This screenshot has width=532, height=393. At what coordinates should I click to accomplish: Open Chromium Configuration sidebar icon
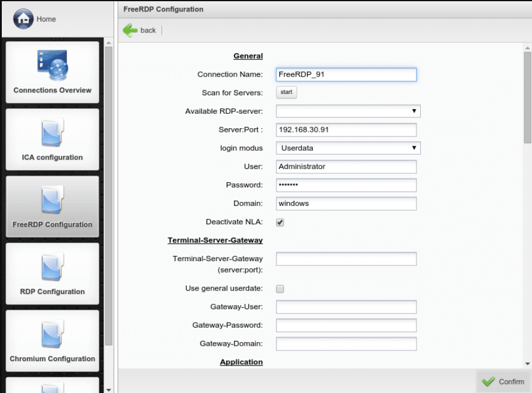coord(52,334)
